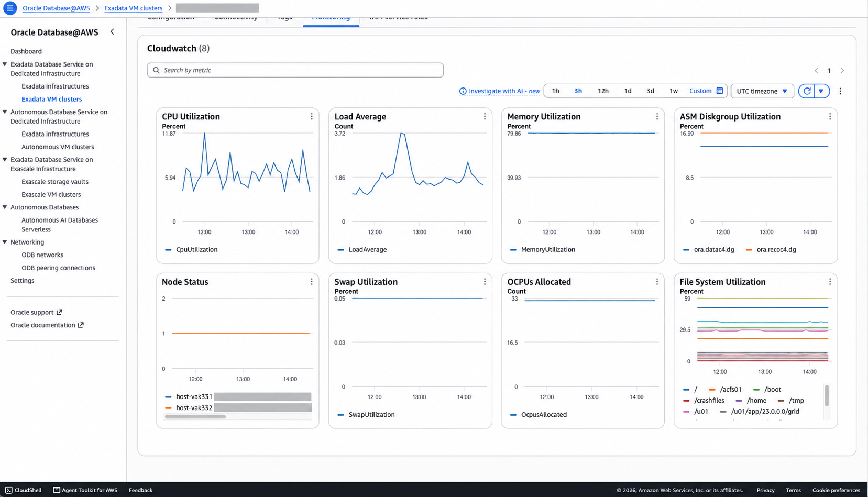Launch CloudShell from the footer

pos(24,490)
